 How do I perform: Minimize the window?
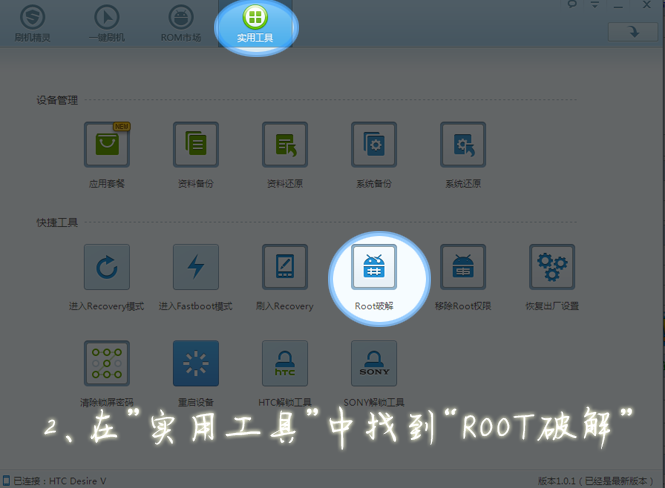click(x=618, y=6)
